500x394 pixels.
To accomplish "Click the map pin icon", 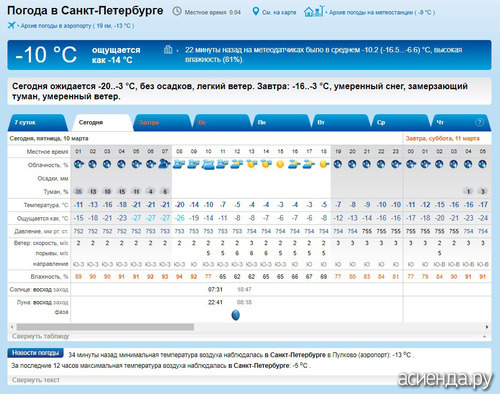I will click(x=255, y=12).
